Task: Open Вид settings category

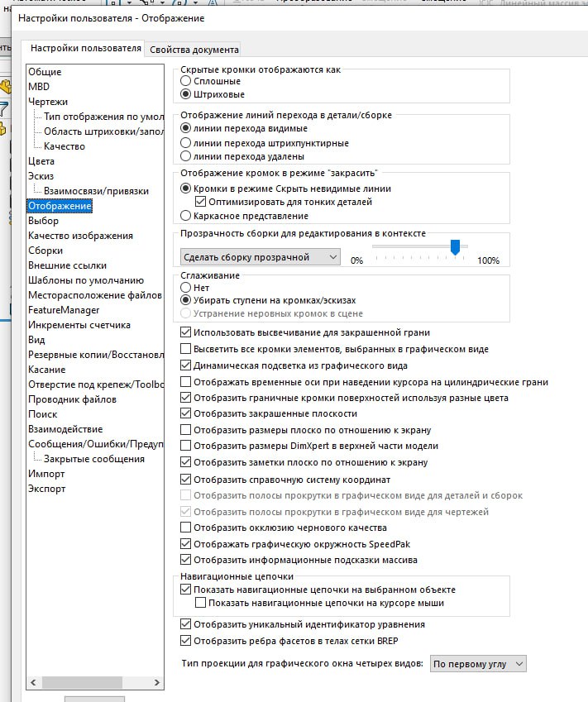Action: point(36,340)
